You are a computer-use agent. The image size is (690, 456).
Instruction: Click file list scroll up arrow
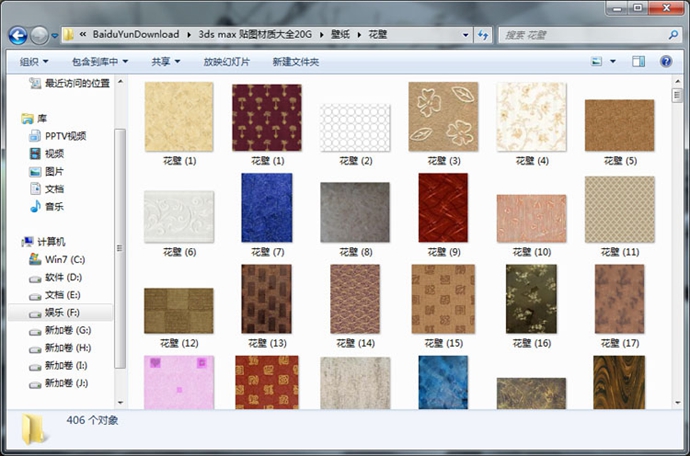(677, 82)
